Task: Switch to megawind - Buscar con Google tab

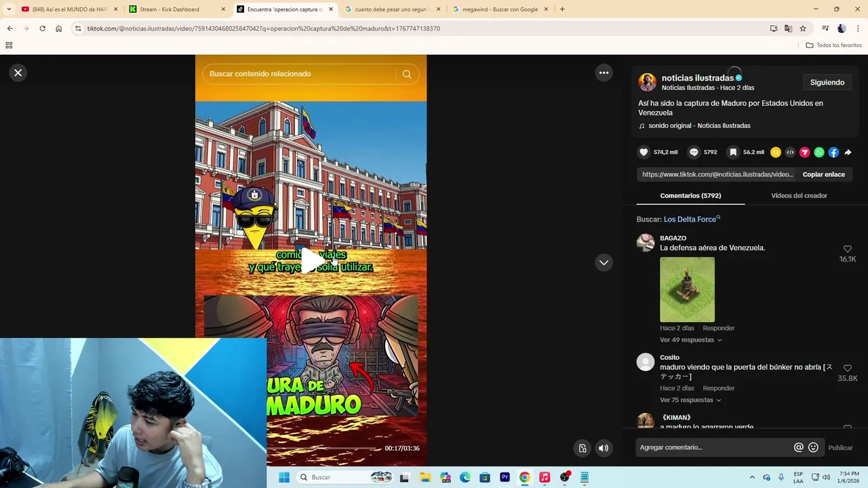Action: (x=500, y=9)
